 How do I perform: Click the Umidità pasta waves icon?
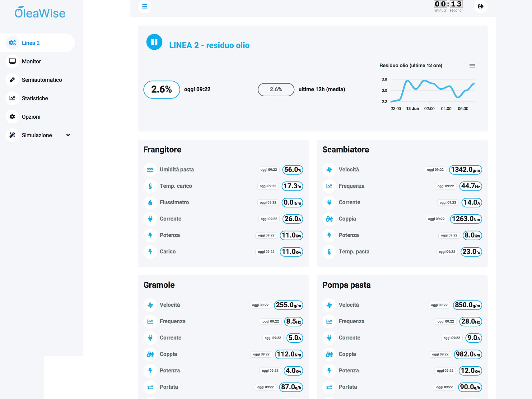(150, 170)
